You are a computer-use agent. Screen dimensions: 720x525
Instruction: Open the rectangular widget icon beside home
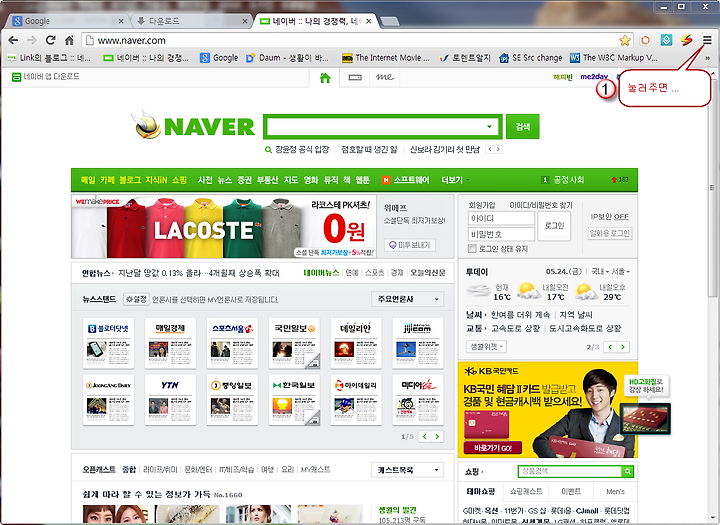355,78
